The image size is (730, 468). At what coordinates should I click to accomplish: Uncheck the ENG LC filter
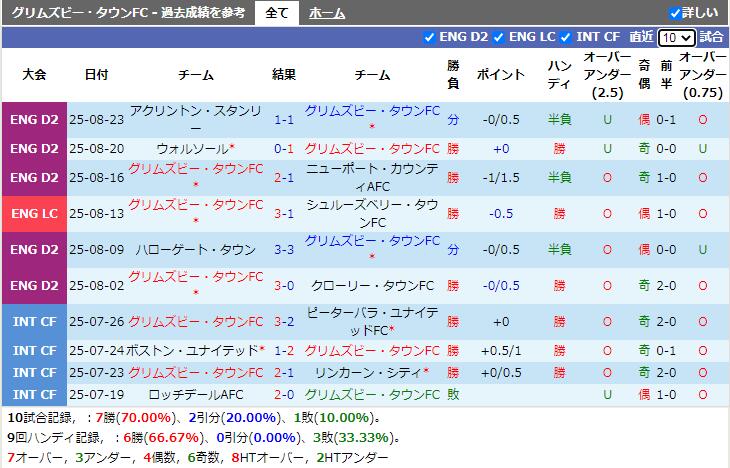[x=499, y=37]
